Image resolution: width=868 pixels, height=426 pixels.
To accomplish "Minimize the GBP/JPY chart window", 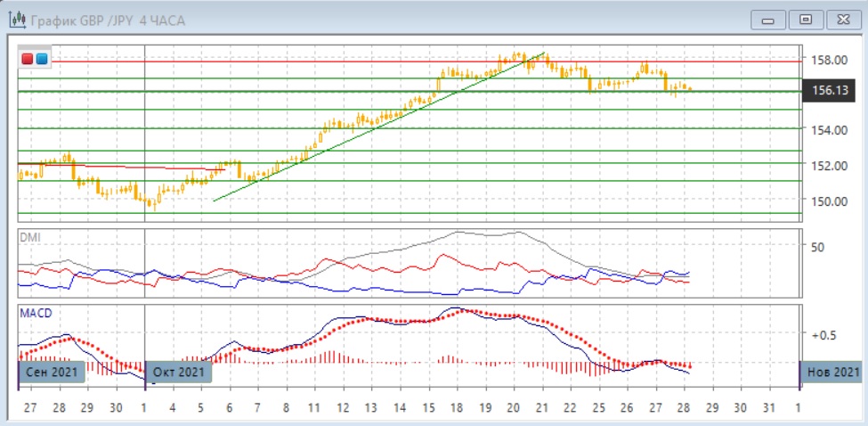I will point(768,19).
